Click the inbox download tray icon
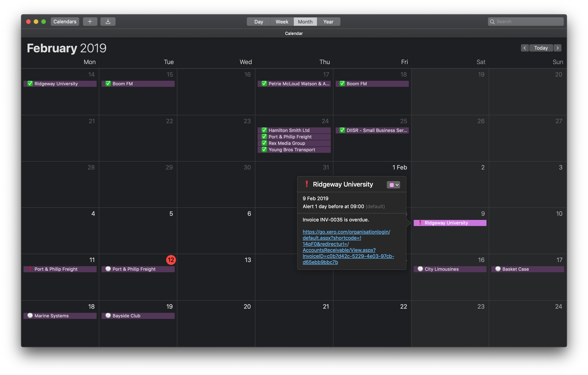Image resolution: width=588 pixels, height=375 pixels. (x=108, y=21)
